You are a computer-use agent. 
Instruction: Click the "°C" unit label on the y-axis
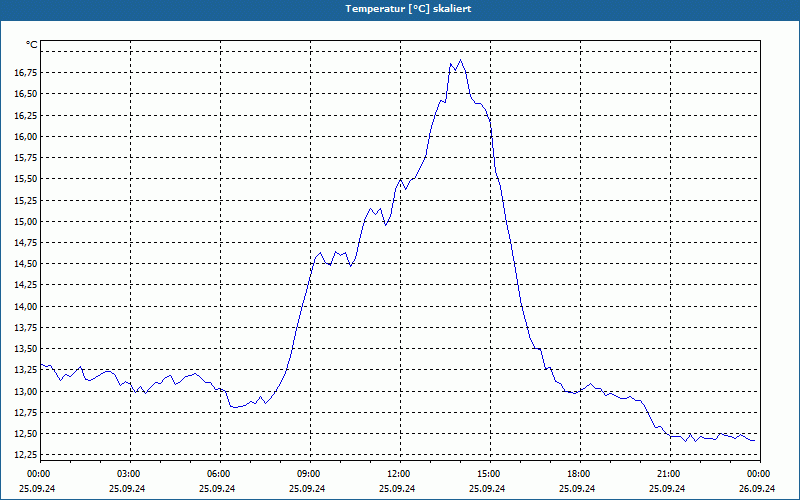(x=32, y=45)
